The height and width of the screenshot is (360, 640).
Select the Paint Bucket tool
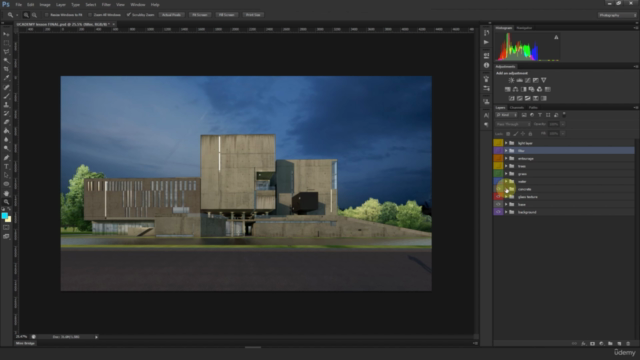click(6, 131)
